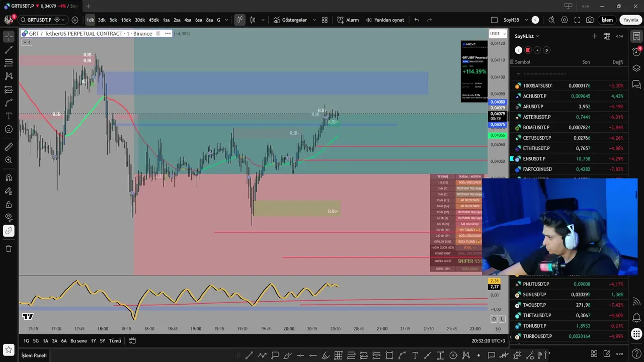The image size is (644, 362).
Task: Open the İşlem trade button
Action: tap(607, 20)
